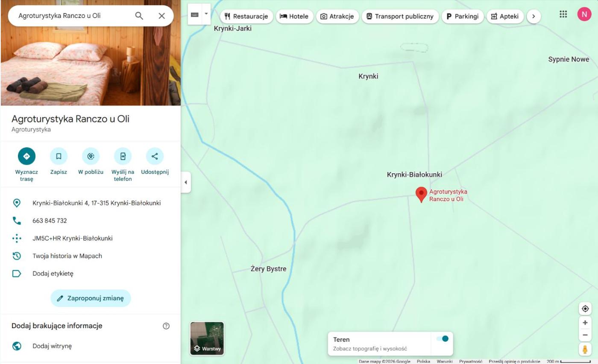Open help for Dodaj brakujące informacje

[x=166, y=326]
